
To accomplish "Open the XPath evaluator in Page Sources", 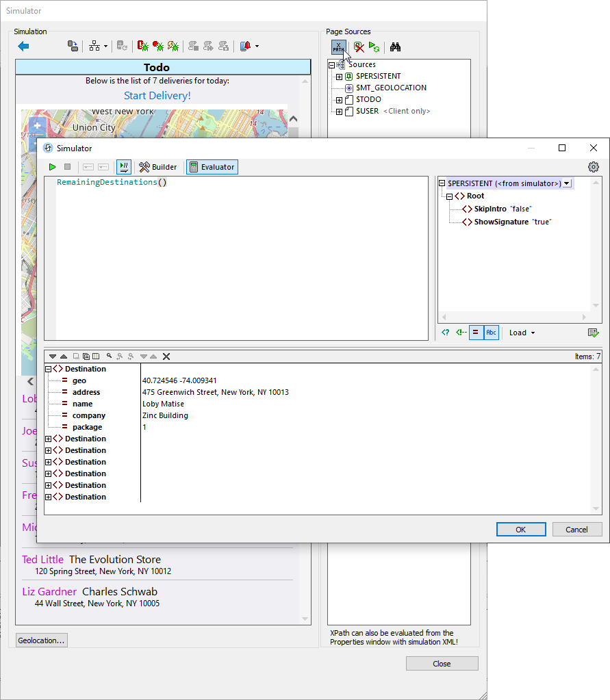I will 338,47.
